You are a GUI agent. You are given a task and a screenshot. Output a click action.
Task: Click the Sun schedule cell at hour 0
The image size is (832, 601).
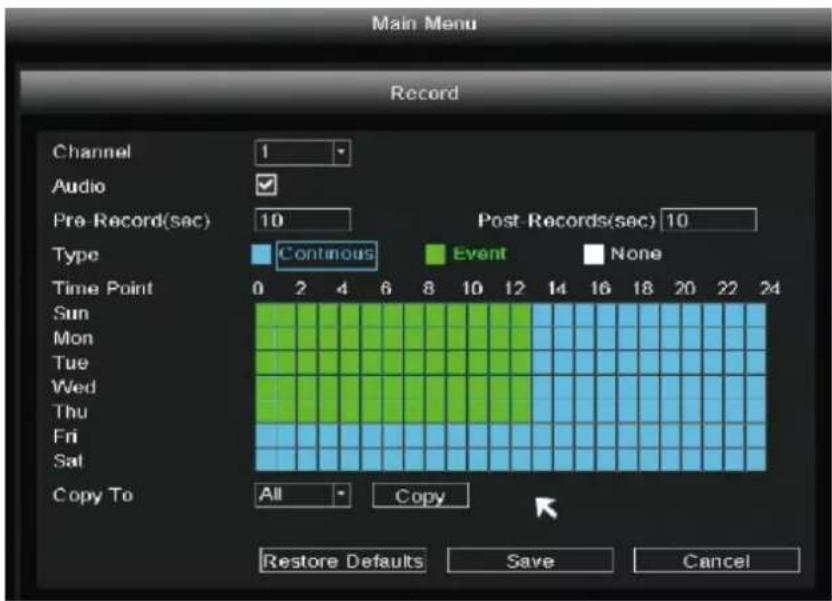click(x=266, y=314)
